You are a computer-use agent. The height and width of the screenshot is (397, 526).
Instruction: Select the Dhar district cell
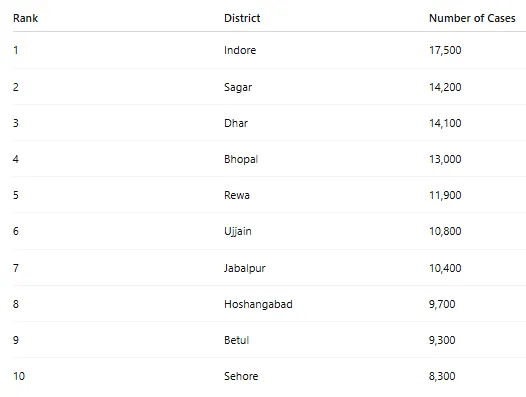236,123
